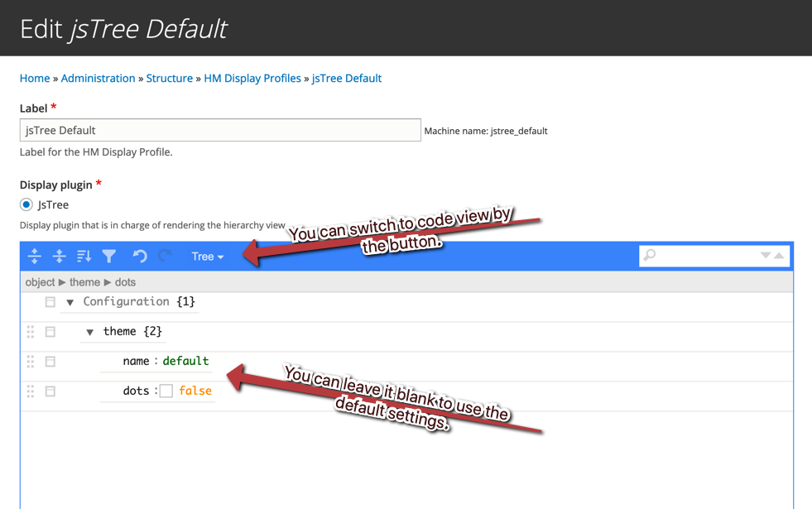Toggle the dots boolean checkbox
The width and height of the screenshot is (812, 509).
166,391
